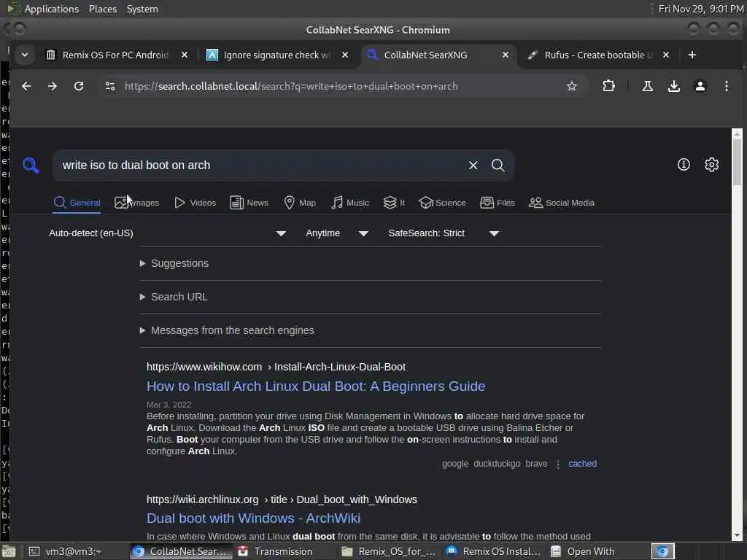Open Dual boot with Windows - ArchWiki result
747x560 pixels.
click(x=253, y=518)
